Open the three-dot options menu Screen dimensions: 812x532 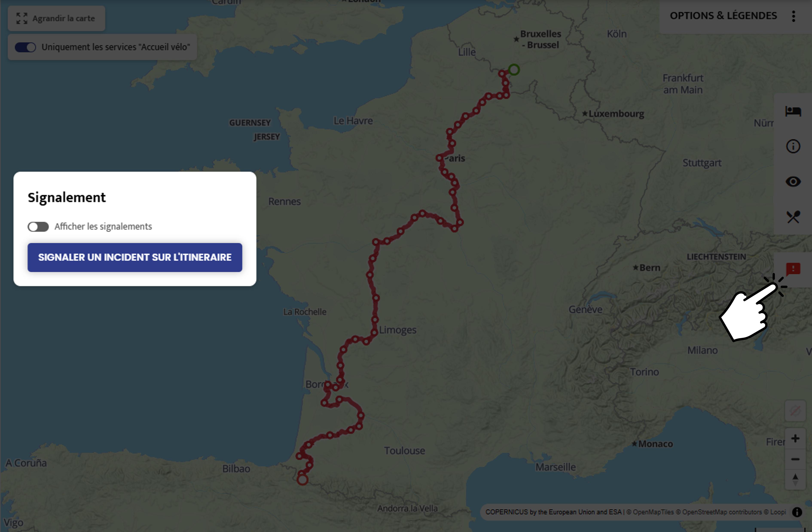(x=794, y=16)
